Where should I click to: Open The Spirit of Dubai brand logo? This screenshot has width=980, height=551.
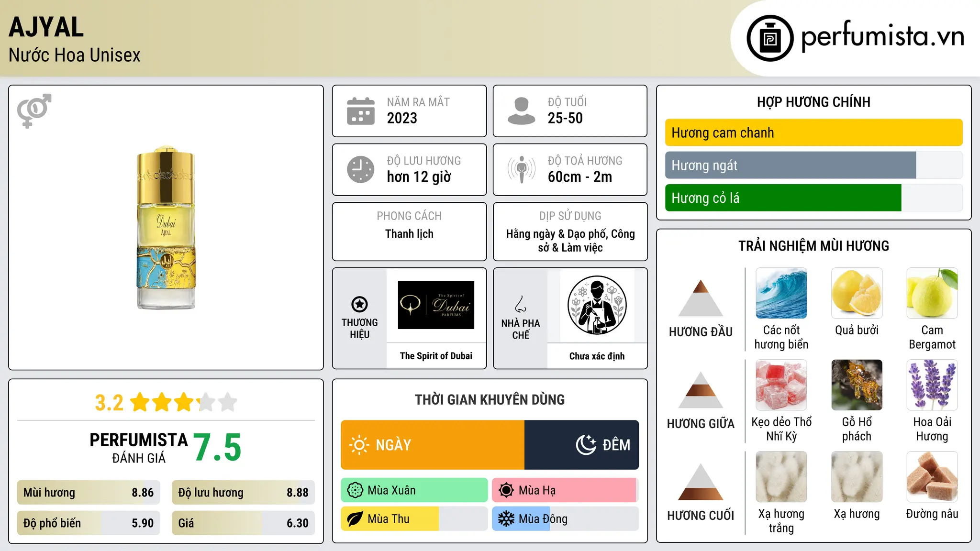pyautogui.click(x=436, y=305)
